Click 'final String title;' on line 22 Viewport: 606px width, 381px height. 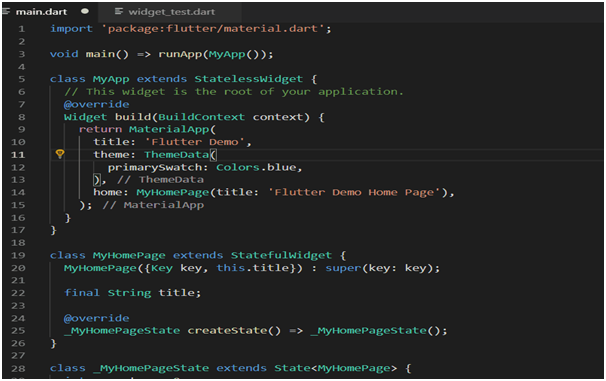[133, 293]
